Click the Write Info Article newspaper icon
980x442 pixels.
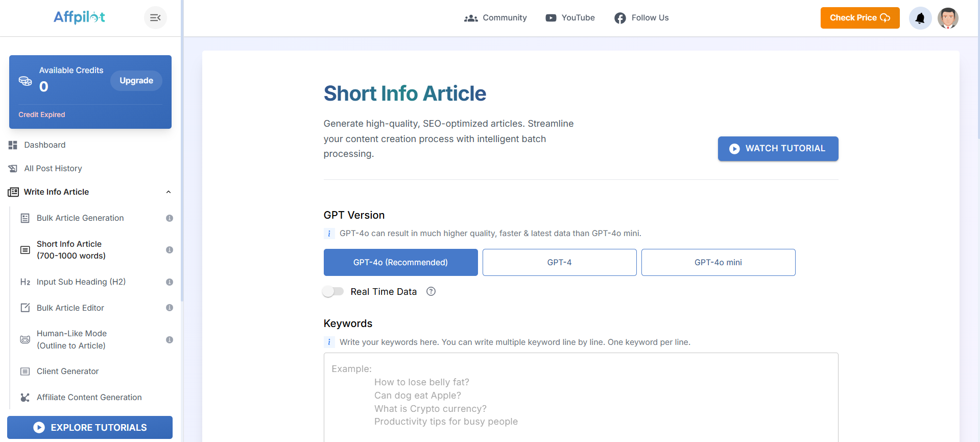[13, 192]
